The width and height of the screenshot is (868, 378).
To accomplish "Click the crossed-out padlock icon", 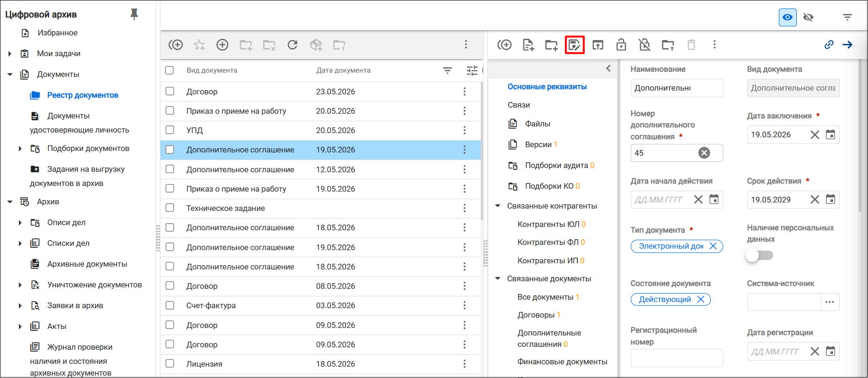I will 644,45.
